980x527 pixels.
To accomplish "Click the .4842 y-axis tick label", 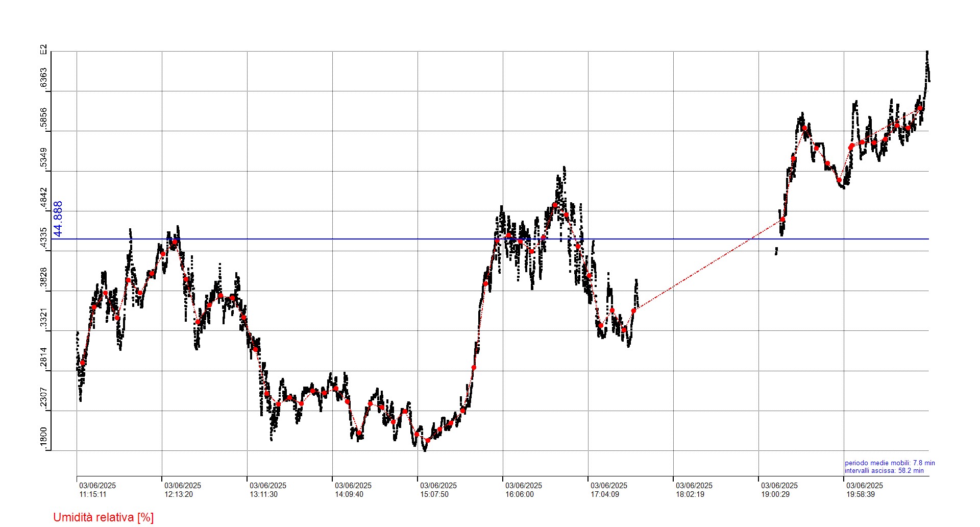I will [x=43, y=199].
